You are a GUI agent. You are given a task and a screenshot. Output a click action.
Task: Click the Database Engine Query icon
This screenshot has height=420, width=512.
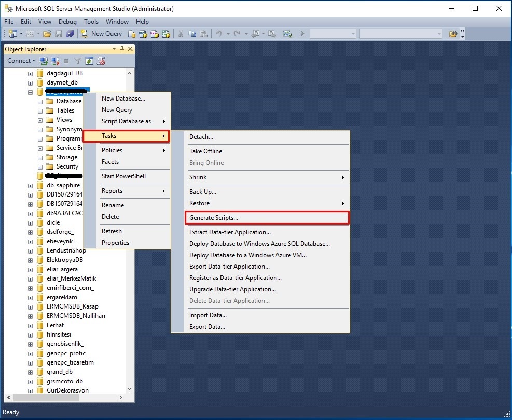click(131, 34)
